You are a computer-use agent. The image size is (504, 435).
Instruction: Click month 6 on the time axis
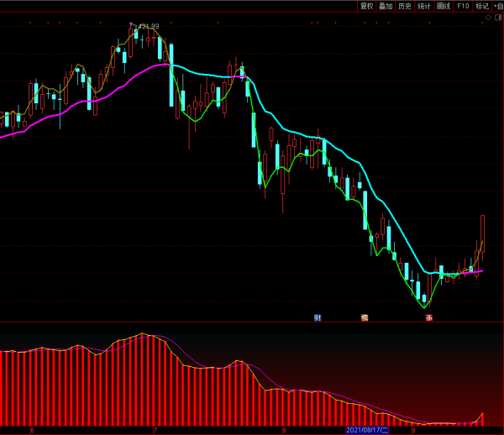32,430
